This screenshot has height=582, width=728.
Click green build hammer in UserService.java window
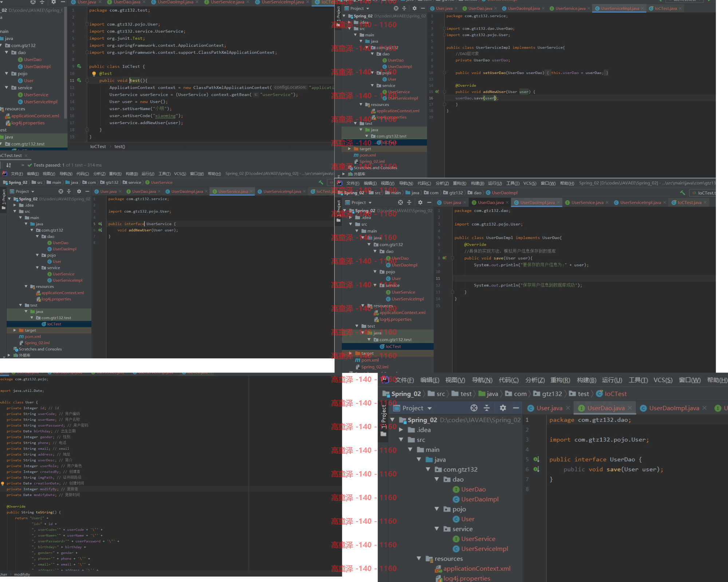(321, 182)
